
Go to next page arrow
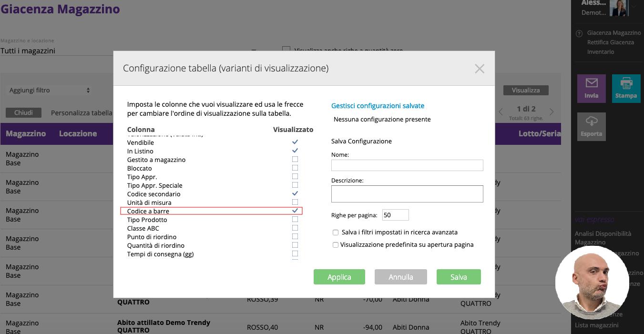(552, 112)
